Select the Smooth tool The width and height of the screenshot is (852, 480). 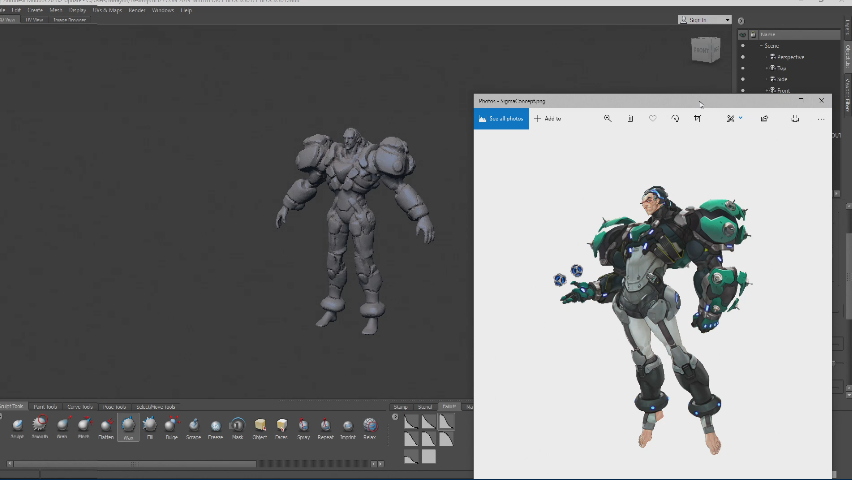pyautogui.click(x=40, y=427)
